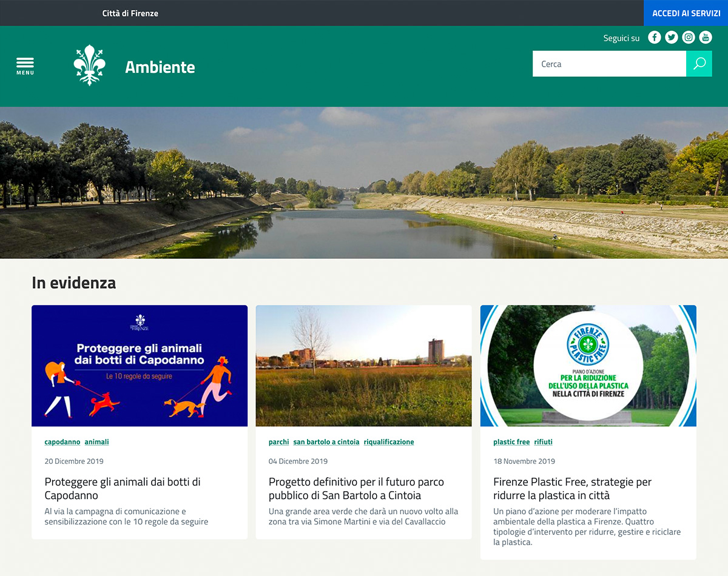Viewport: 728px width, 576px height.
Task: Click the Seguici su label
Action: pyautogui.click(x=621, y=38)
